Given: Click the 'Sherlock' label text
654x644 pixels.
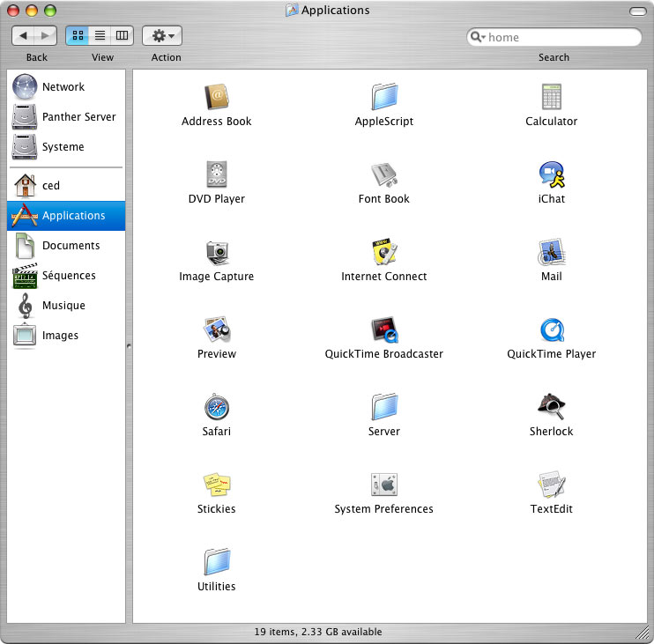Looking at the screenshot, I should pos(552,432).
